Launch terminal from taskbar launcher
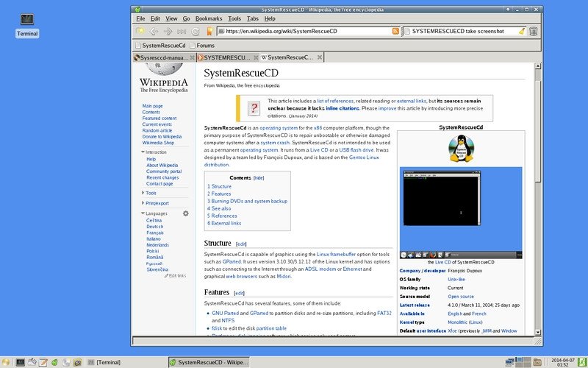588x368 pixels. tap(21, 362)
